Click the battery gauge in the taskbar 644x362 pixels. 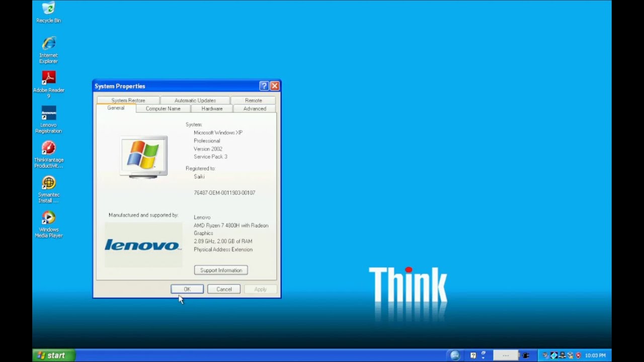(506, 355)
